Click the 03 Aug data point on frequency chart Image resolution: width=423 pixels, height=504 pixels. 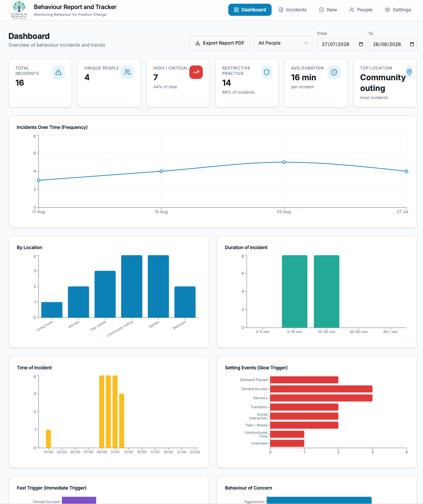[284, 162]
